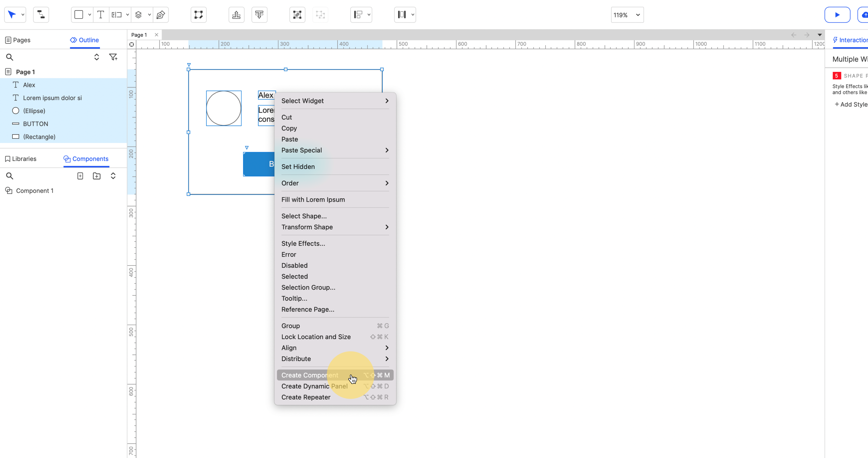Click Set Hidden menu option
Screen dimensions: 868x458
point(298,167)
